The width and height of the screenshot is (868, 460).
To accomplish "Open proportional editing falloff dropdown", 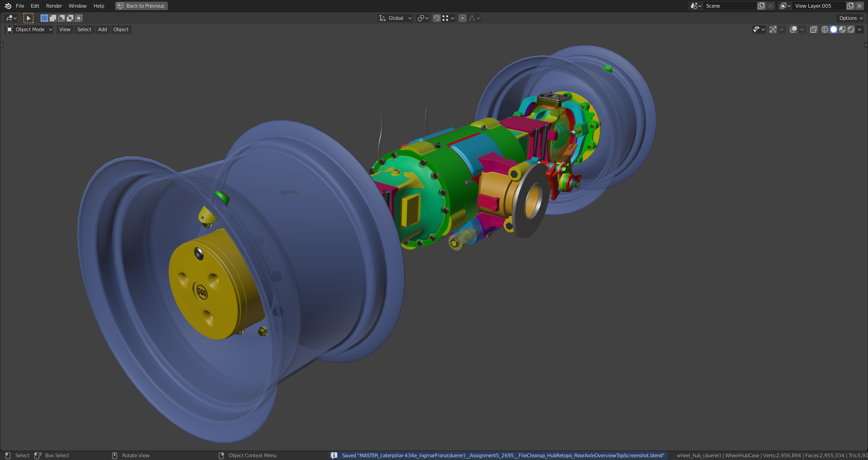I will click(474, 18).
